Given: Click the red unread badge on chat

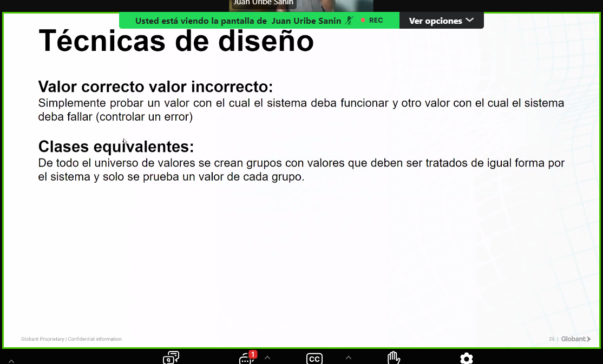Looking at the screenshot, I should coord(253,355).
